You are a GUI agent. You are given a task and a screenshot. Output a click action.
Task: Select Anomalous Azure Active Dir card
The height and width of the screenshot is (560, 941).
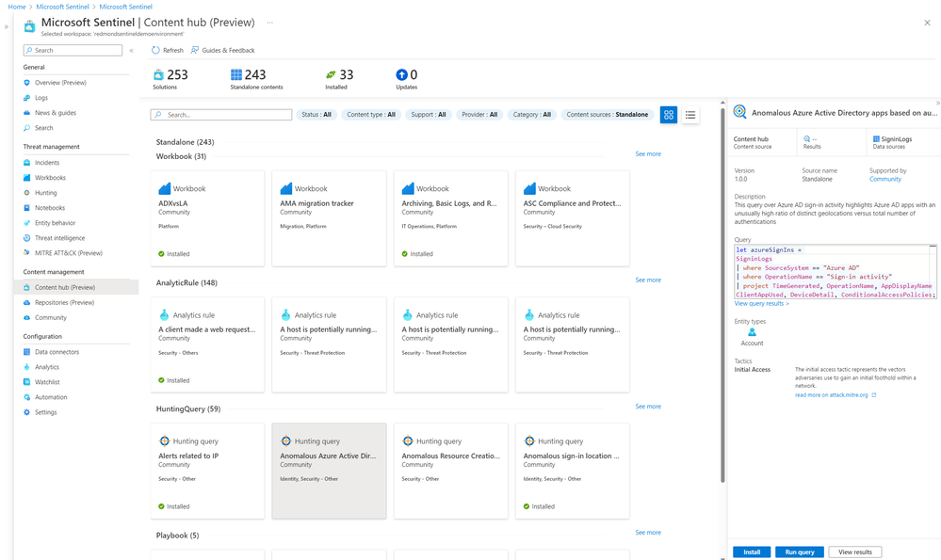click(329, 471)
